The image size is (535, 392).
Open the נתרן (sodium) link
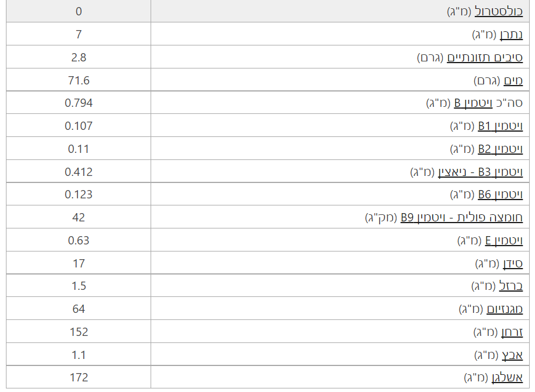tap(511, 35)
